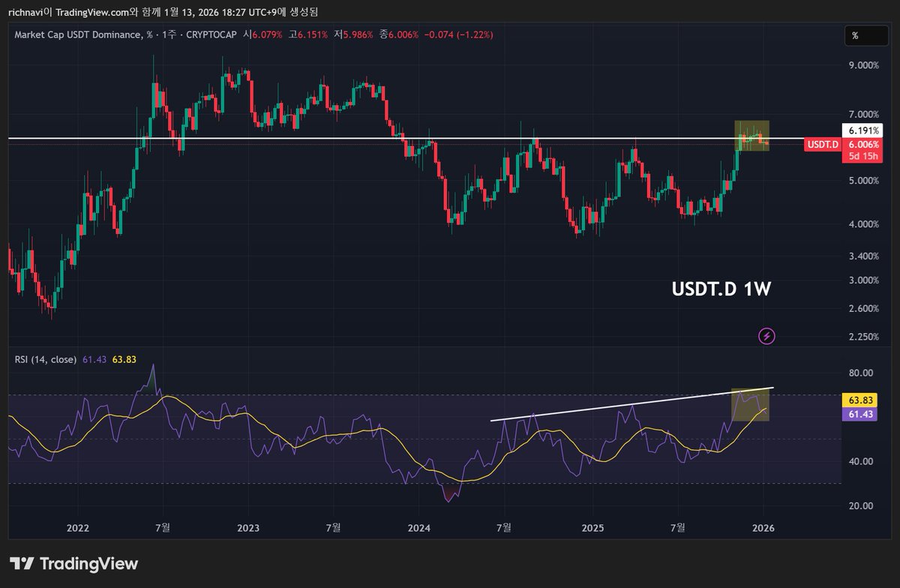Open the RSI (14, close) indicator legend
Image resolution: width=900 pixels, height=588 pixels.
click(46, 359)
